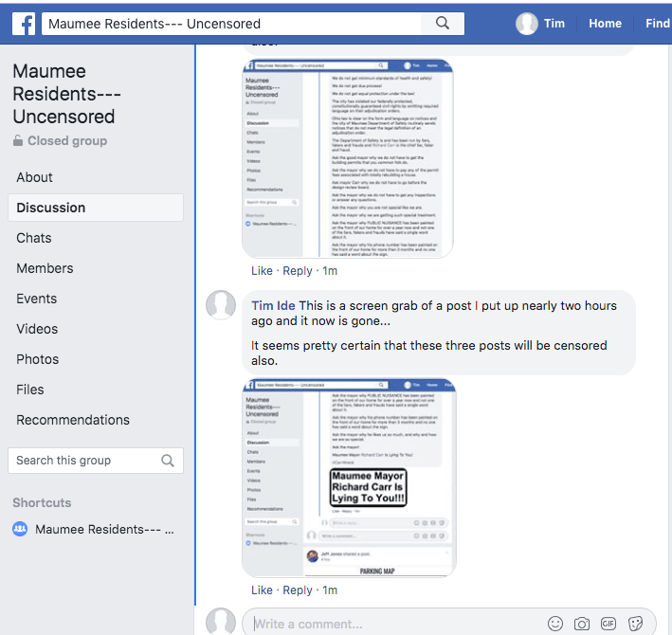The image size is (672, 635).
Task: Select the Discussion tab in sidebar
Action: click(x=51, y=208)
